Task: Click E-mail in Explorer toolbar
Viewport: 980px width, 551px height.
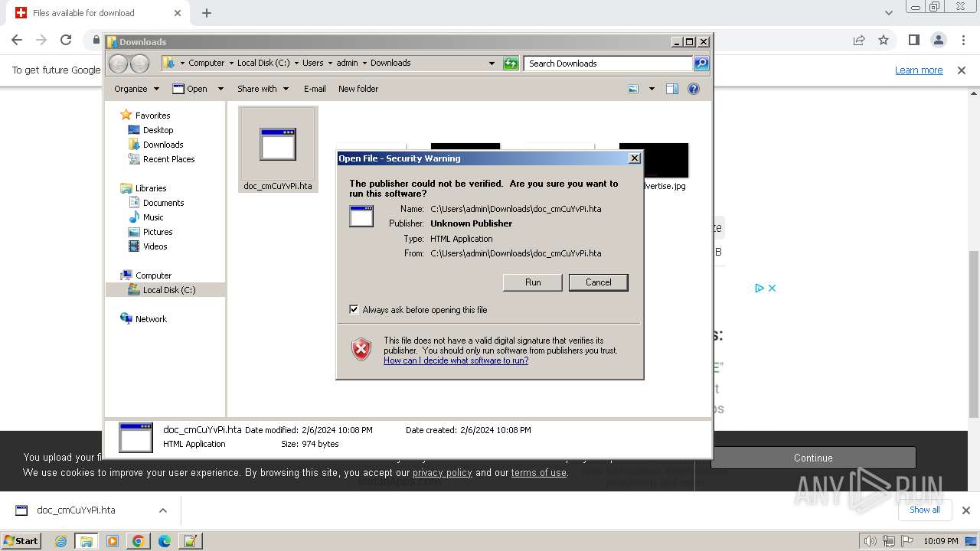Action: [315, 89]
